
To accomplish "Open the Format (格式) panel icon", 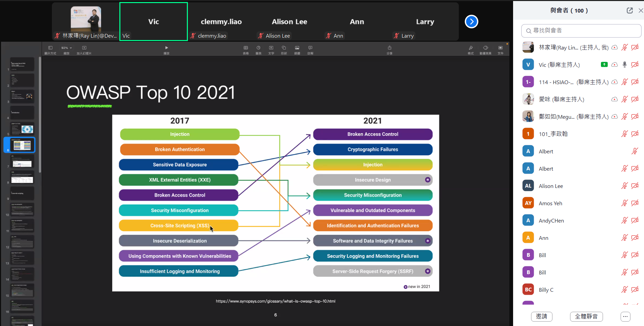I will point(471,48).
